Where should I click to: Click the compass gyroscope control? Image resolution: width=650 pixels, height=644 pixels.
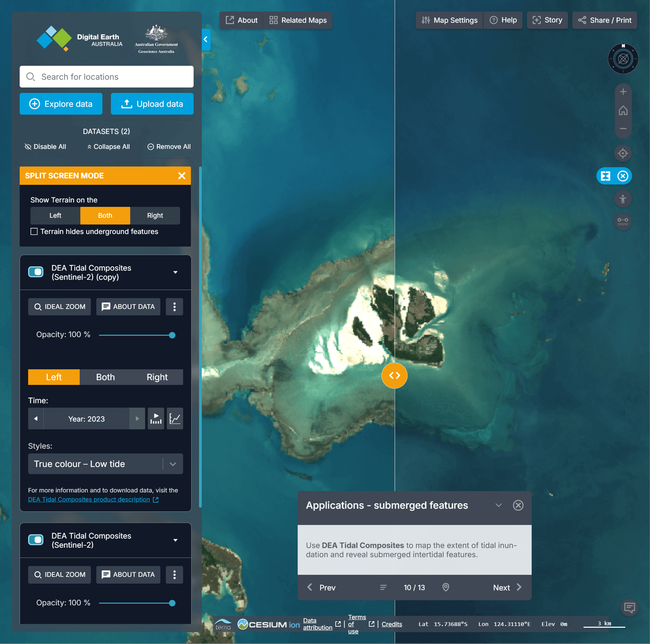click(x=623, y=59)
